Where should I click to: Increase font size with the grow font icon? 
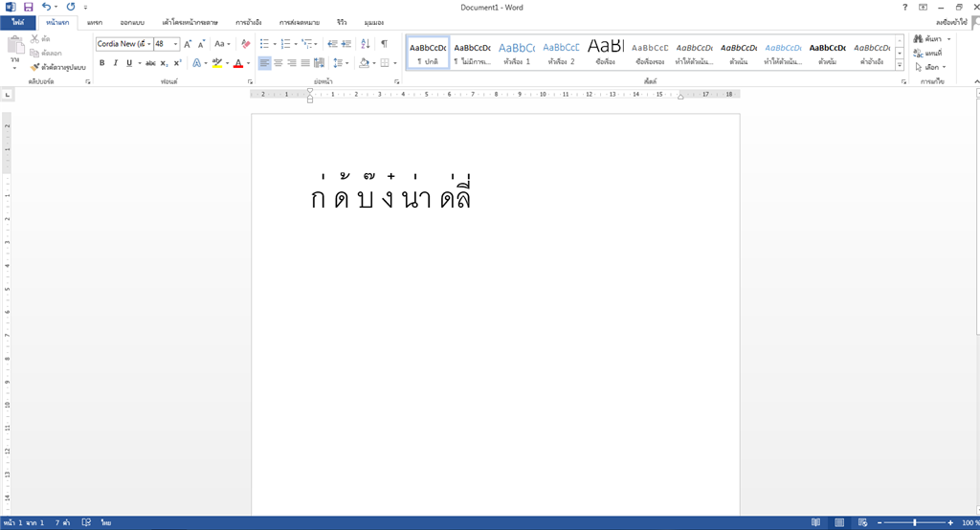(x=188, y=44)
